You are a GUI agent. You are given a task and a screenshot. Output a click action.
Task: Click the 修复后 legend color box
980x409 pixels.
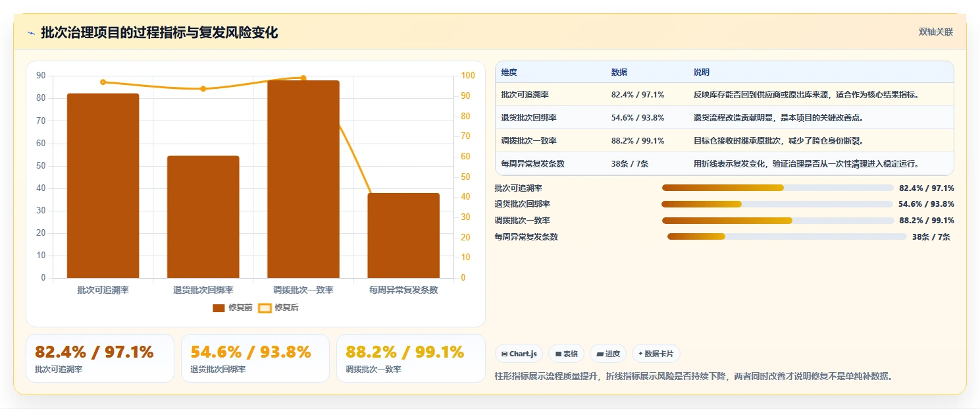[x=265, y=308]
